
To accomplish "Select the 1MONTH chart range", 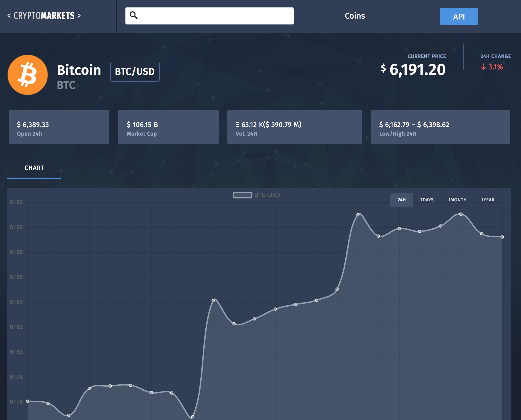I will (457, 200).
